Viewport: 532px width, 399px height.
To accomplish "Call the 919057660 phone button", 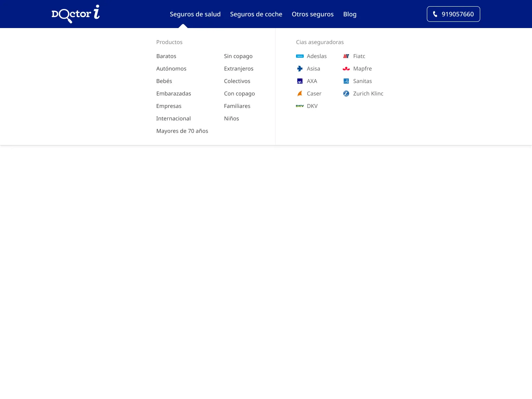I will (453, 14).
